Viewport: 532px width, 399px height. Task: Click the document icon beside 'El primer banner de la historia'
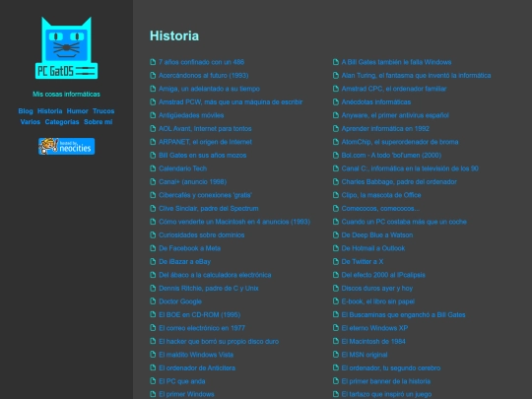[x=336, y=381]
